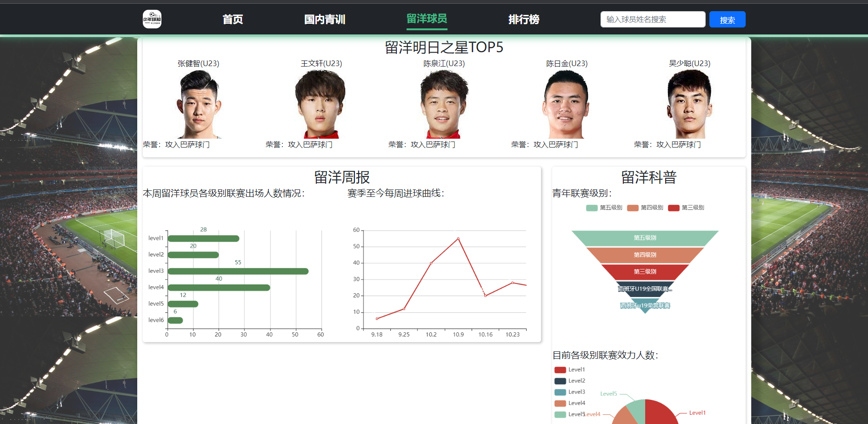This screenshot has width=868, height=424.
Task: Click the 目前各级别联赛效力人数 subtitle
Action: (605, 355)
